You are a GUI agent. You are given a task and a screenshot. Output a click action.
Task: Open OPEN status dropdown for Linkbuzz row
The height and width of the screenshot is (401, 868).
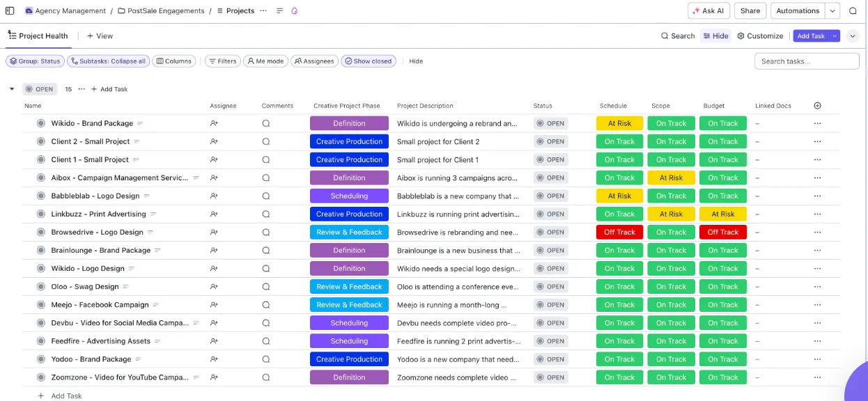click(551, 214)
